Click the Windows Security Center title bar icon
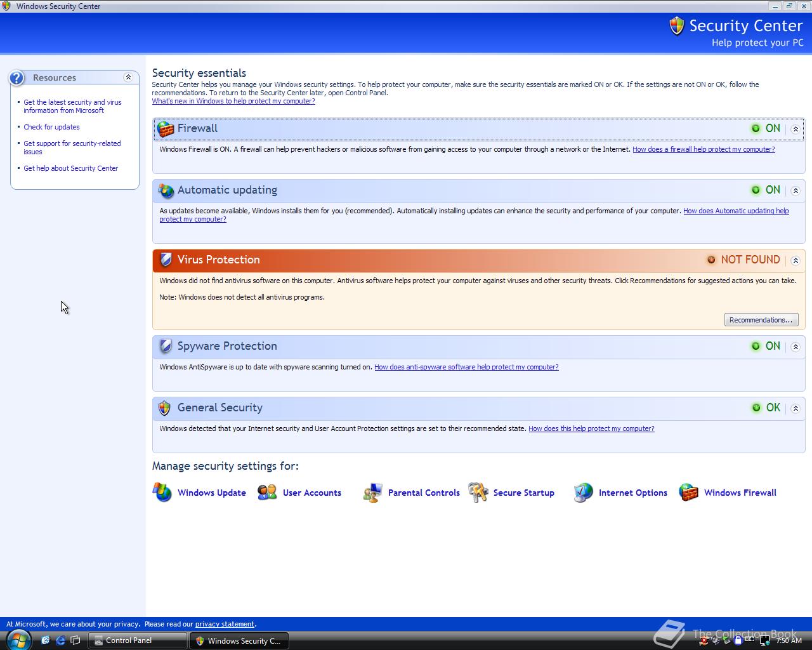Viewport: 812px width, 650px height. (x=6, y=6)
